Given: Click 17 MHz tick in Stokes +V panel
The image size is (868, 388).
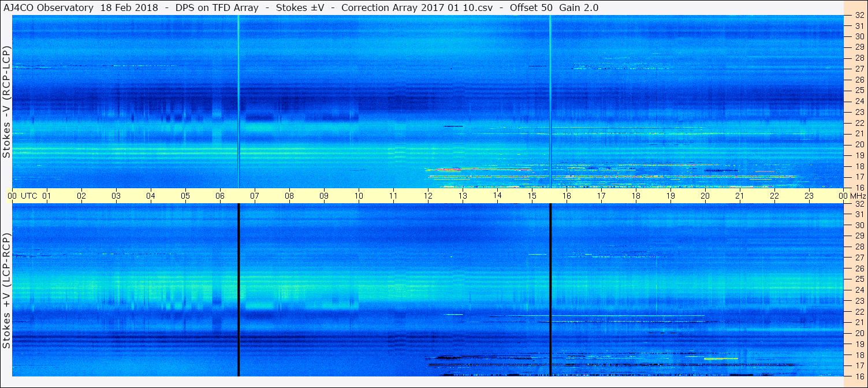Looking at the screenshot, I should click(x=859, y=365).
